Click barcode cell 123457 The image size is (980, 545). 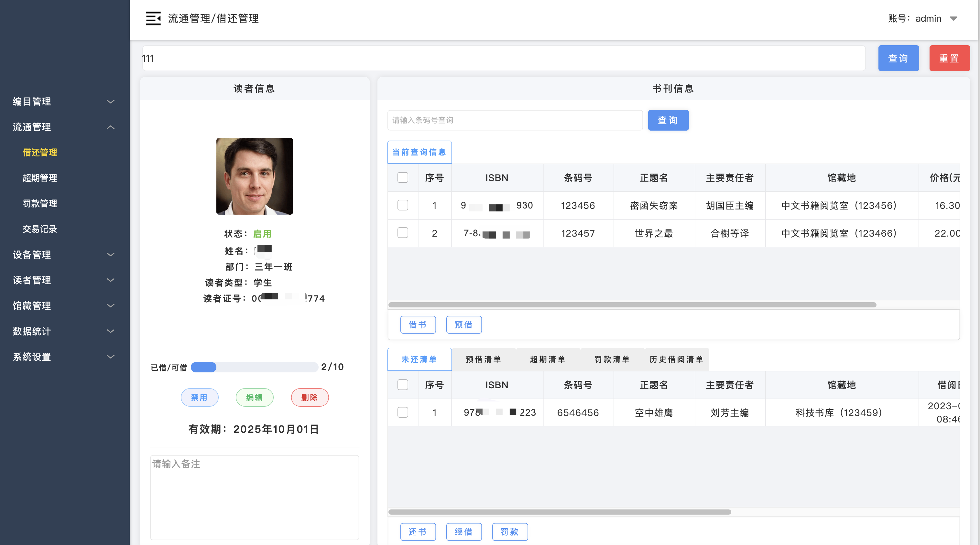tap(578, 233)
